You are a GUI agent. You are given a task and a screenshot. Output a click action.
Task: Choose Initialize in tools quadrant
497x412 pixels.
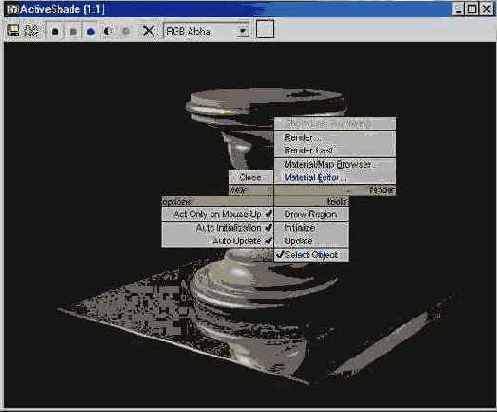point(311,228)
